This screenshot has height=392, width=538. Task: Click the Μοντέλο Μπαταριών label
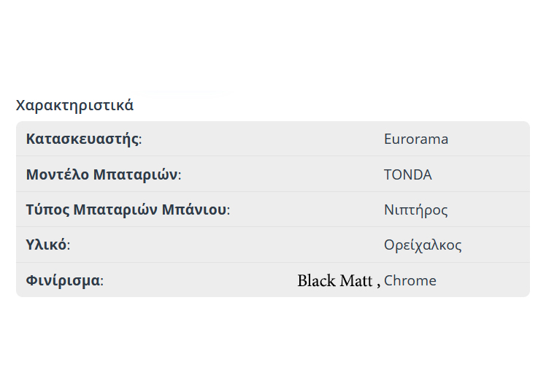click(101, 174)
